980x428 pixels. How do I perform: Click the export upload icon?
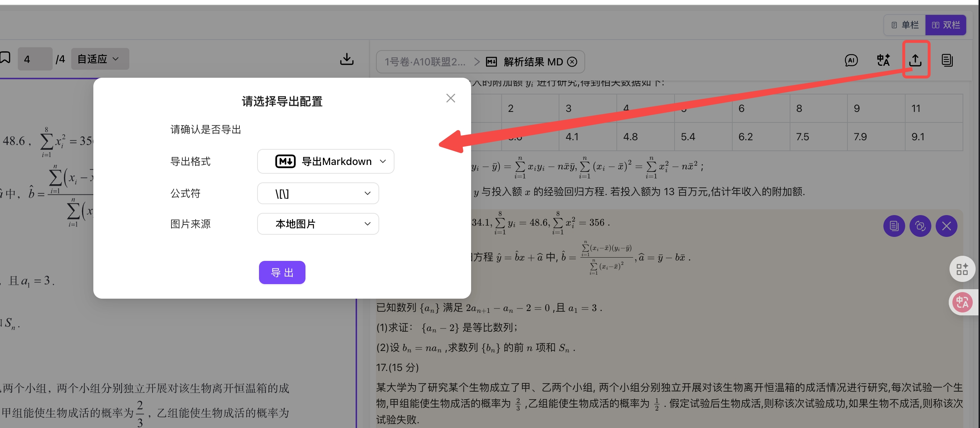(915, 60)
